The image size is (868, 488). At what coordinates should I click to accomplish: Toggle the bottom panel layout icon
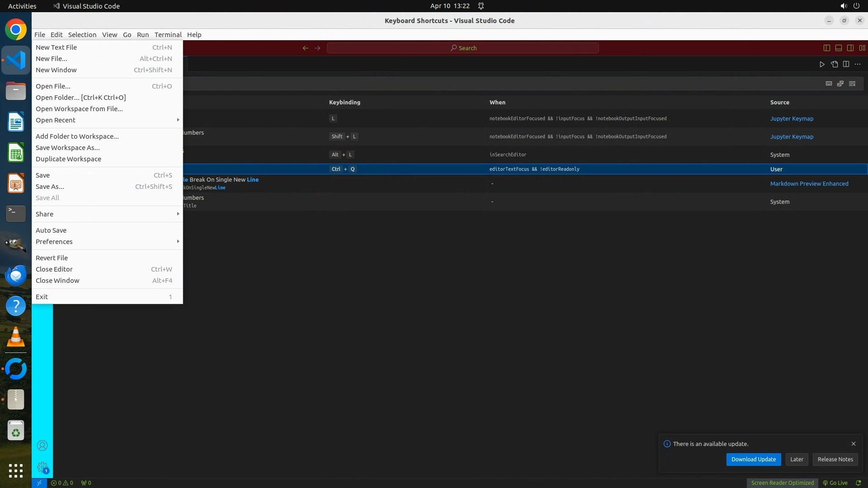[839, 48]
